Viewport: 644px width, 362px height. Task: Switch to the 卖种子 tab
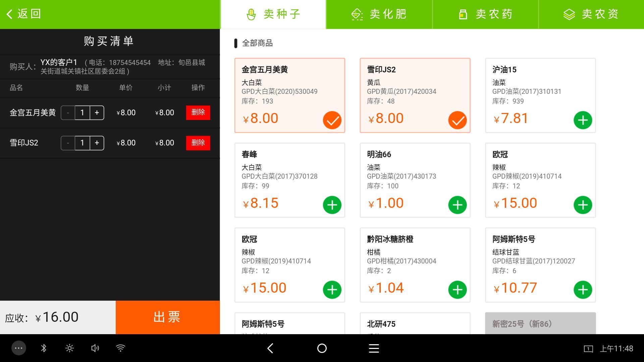(273, 14)
